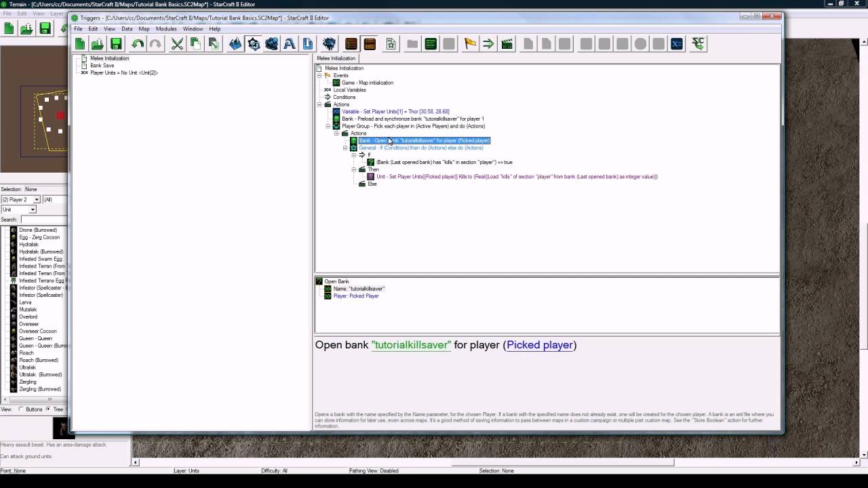The image size is (868, 488).
Task: Click the Open file toolbar icon
Action: pyautogui.click(x=98, y=44)
